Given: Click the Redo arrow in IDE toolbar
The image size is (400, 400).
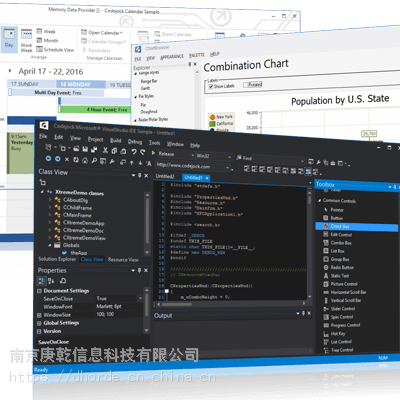Looking at the screenshot, I should [143, 152].
